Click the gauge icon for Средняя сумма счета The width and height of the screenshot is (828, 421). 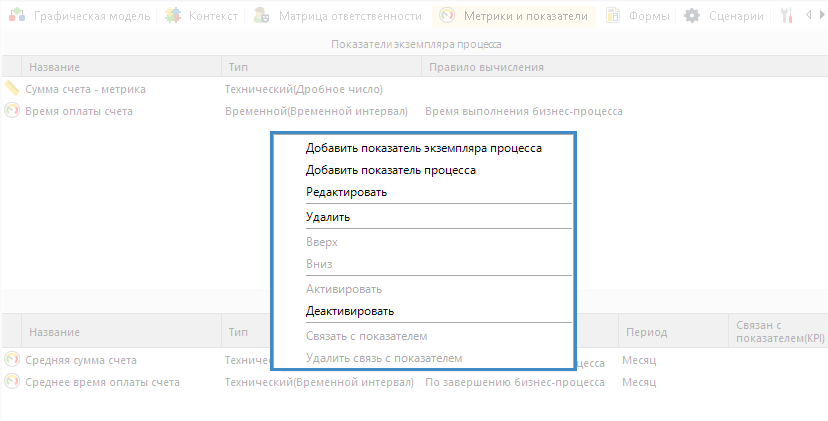pyautogui.click(x=12, y=360)
